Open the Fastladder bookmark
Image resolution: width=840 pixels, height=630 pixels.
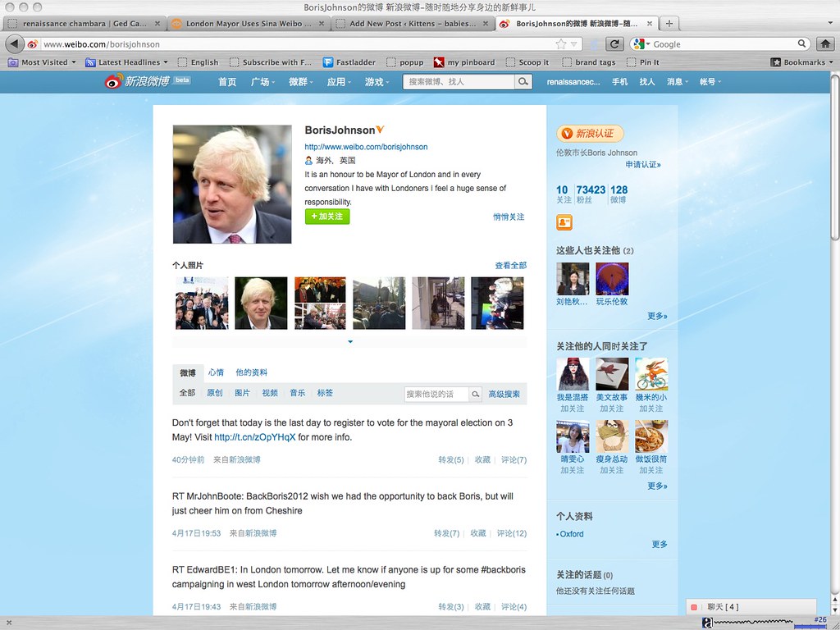349,62
